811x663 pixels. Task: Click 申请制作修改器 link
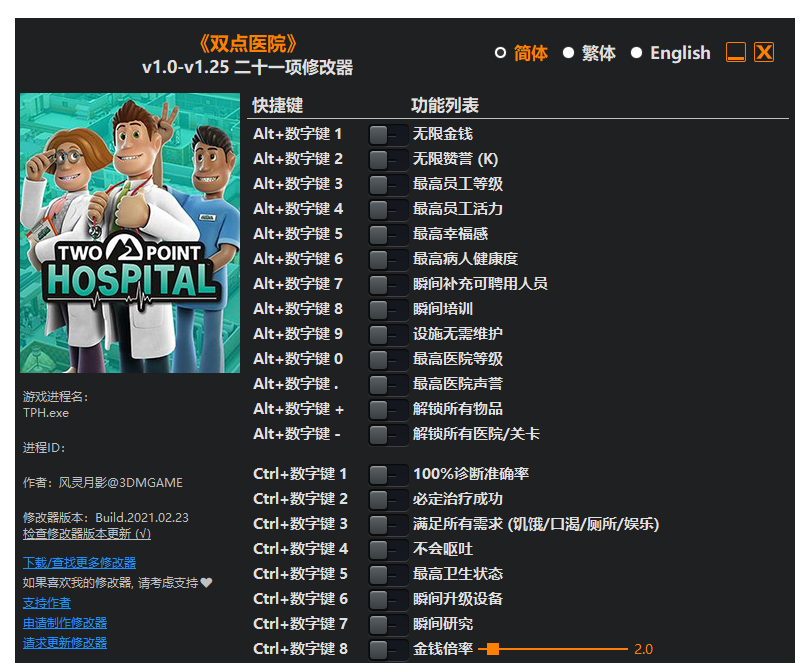pos(65,623)
